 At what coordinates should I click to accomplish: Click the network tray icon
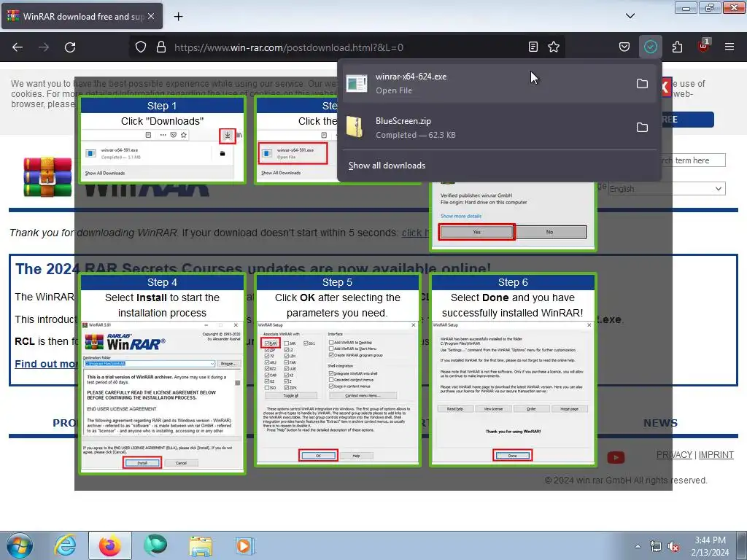(x=656, y=546)
